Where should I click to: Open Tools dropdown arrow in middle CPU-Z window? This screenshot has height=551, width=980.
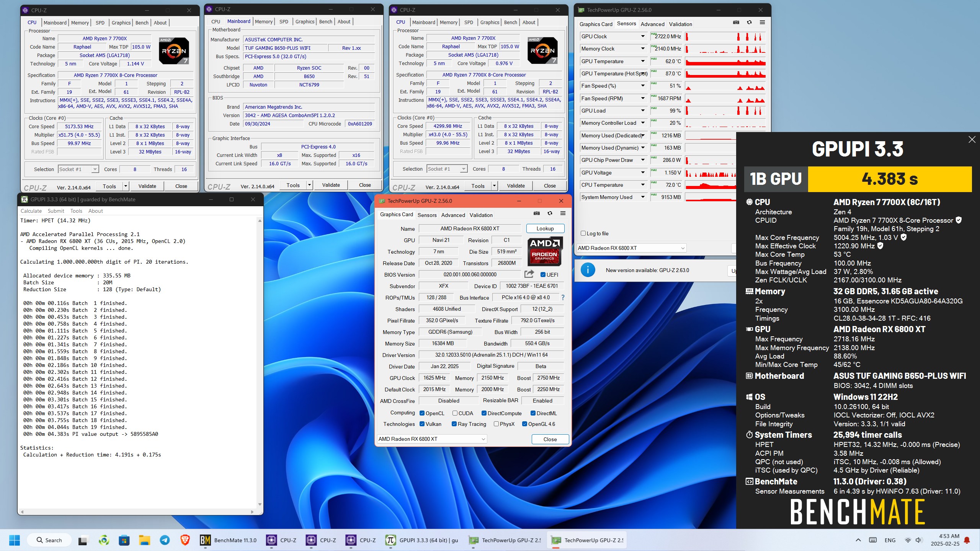pyautogui.click(x=309, y=185)
